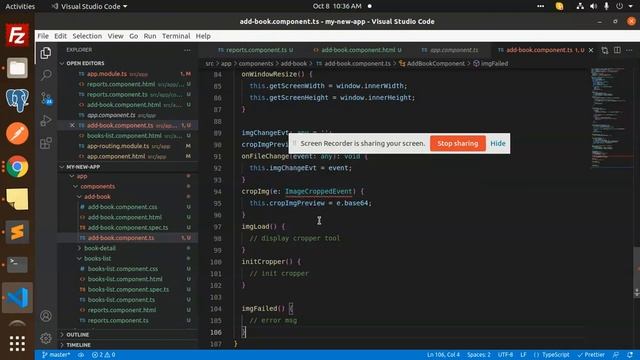This screenshot has width=640, height=360.
Task: Open the Explorer view in the activity bar
Action: (x=46, y=53)
